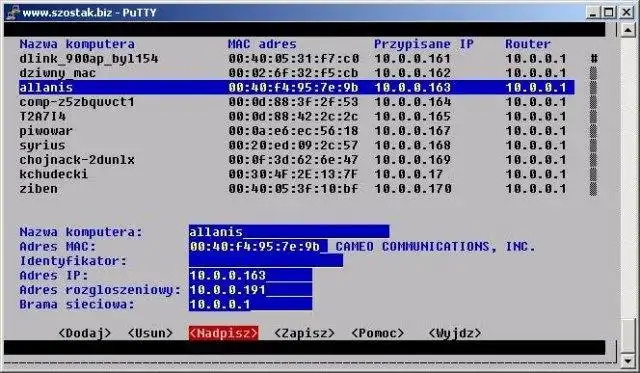Click the list scroll indicator beside the rows

coord(593,124)
